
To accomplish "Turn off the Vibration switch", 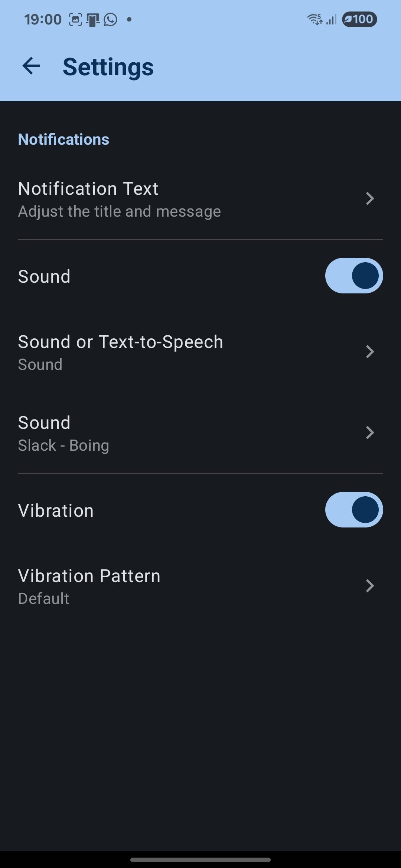I will [x=354, y=510].
